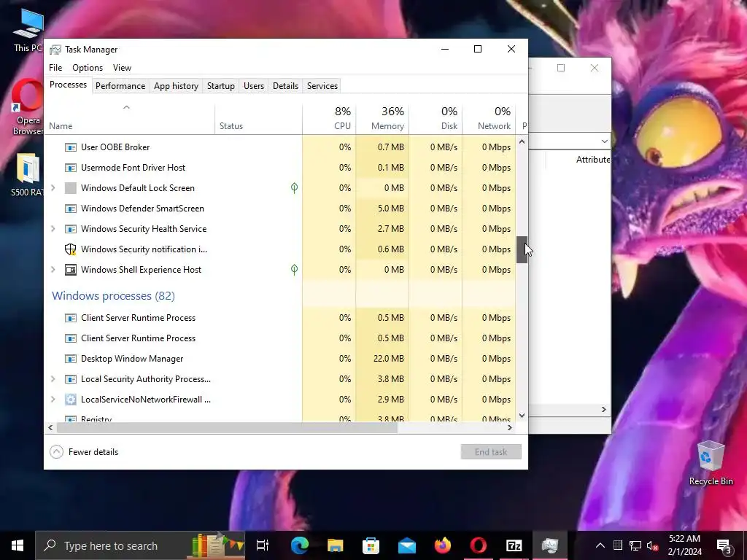Click the Windows Security Health Service icon

pyautogui.click(x=71, y=229)
